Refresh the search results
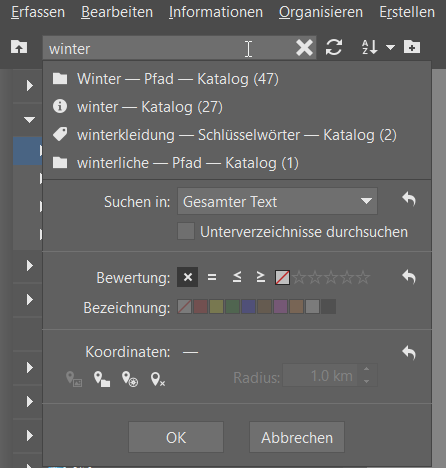Screen dimensions: 446x468 [334, 47]
